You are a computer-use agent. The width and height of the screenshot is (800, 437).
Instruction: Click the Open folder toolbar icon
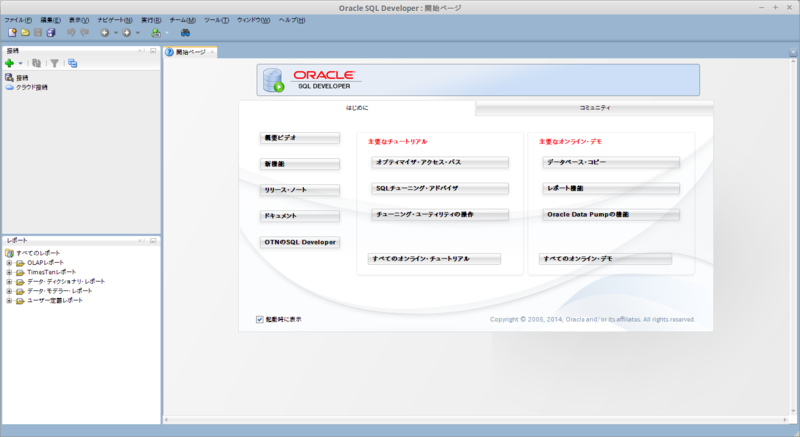coord(25,33)
